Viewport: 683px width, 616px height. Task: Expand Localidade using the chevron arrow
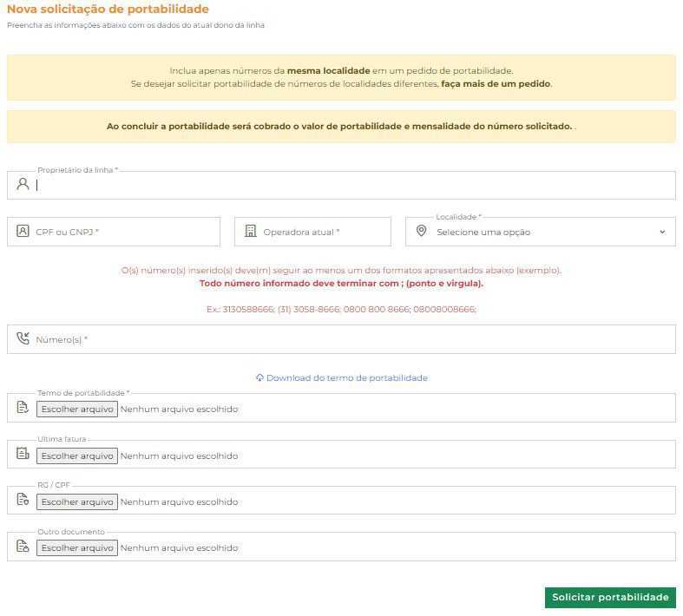click(662, 232)
